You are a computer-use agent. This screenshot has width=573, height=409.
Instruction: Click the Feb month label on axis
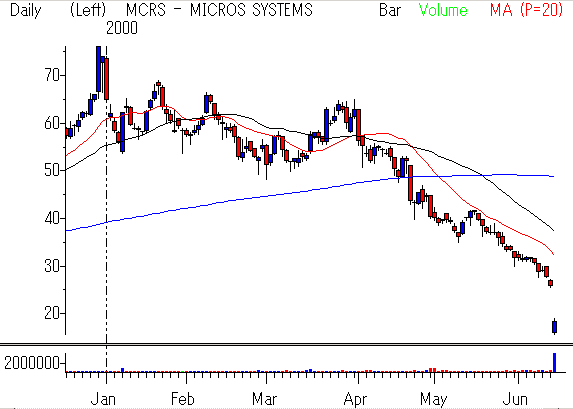pos(183,399)
